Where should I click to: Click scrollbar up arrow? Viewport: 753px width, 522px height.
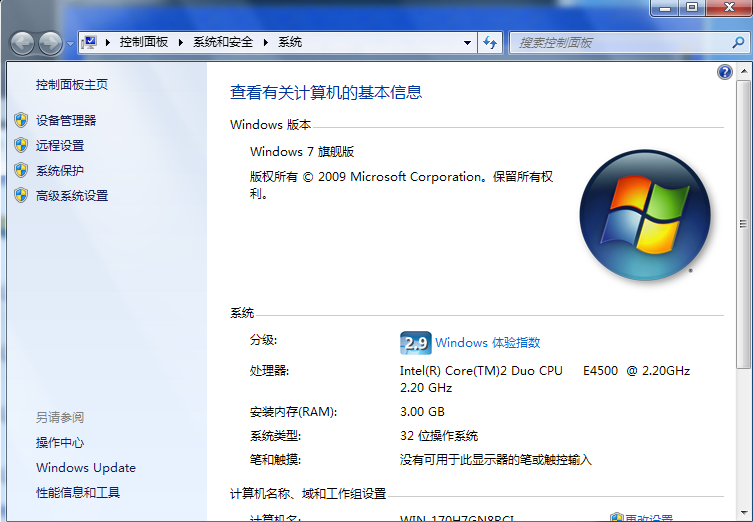tap(744, 72)
